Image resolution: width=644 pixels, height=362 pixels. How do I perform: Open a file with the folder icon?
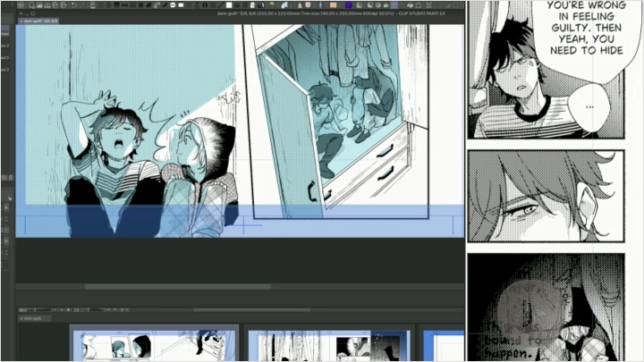(x=40, y=5)
